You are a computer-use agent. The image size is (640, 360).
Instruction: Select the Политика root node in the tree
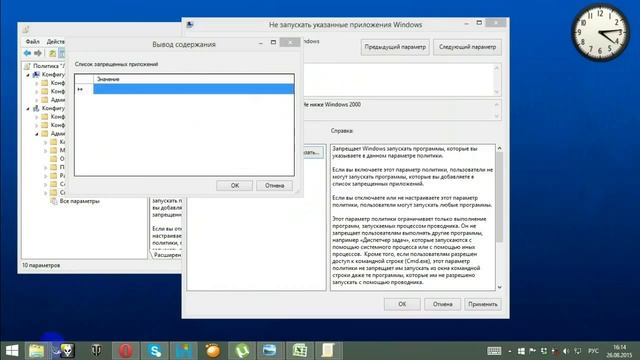[48, 66]
